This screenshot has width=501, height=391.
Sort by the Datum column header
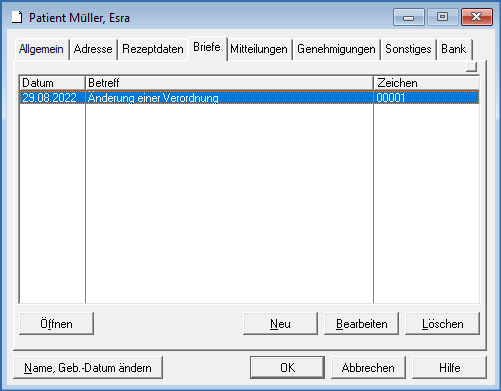(x=52, y=83)
